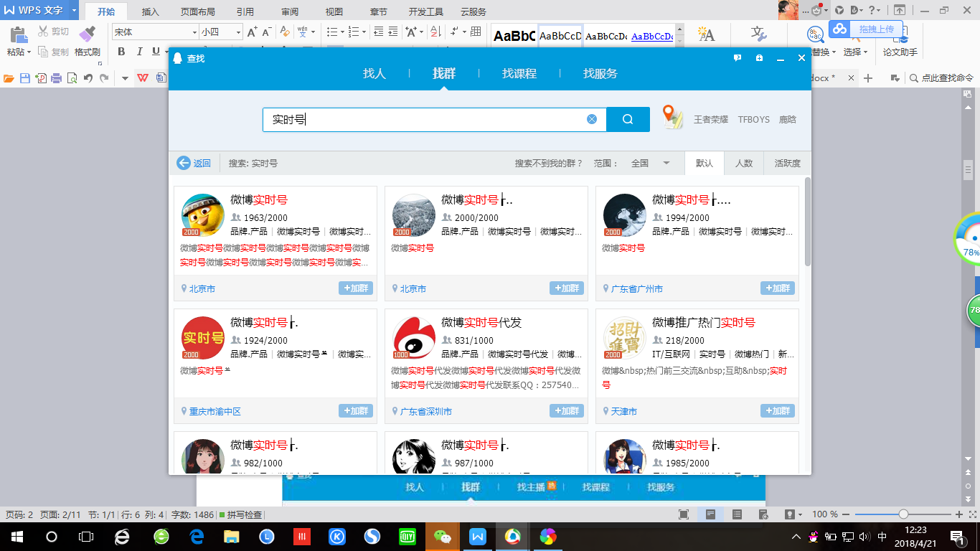Click the Save icon in quick toolbar
Viewport: 980px width, 551px height.
pyautogui.click(x=25, y=78)
